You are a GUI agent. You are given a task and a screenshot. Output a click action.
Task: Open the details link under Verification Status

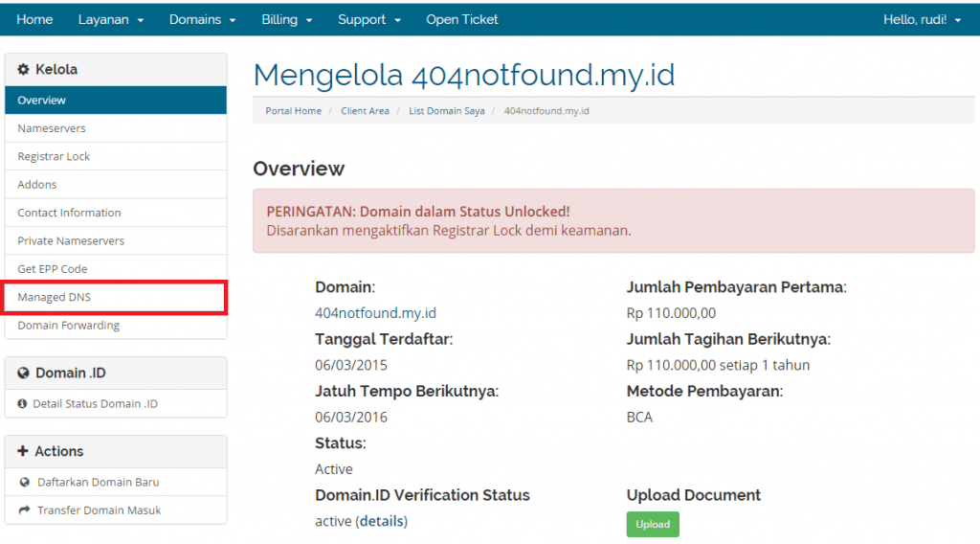381,521
